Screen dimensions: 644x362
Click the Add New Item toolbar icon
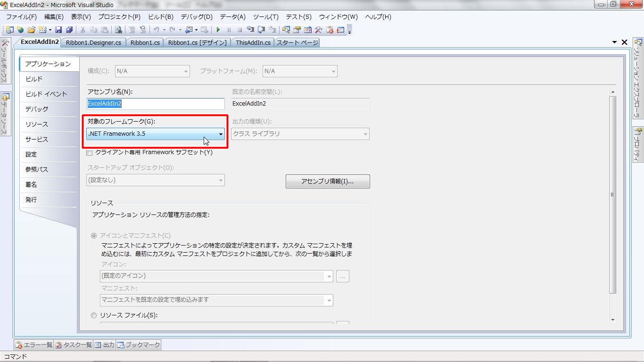(x=42, y=30)
